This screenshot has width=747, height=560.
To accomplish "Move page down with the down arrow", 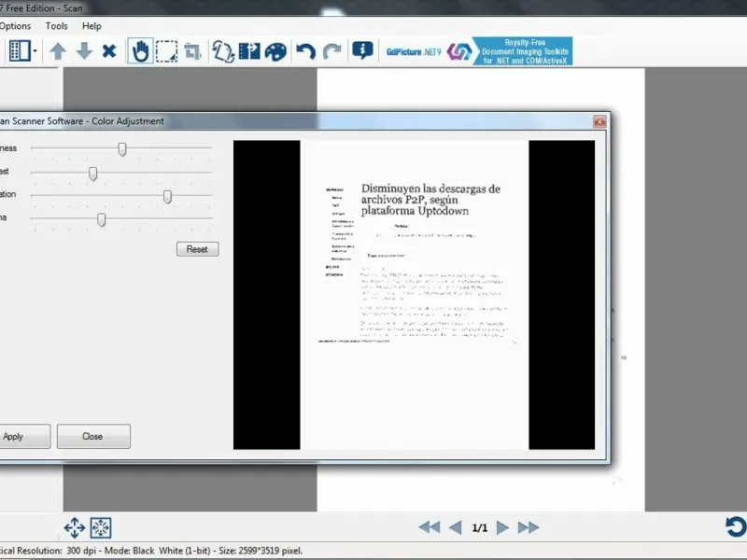I will (x=84, y=51).
